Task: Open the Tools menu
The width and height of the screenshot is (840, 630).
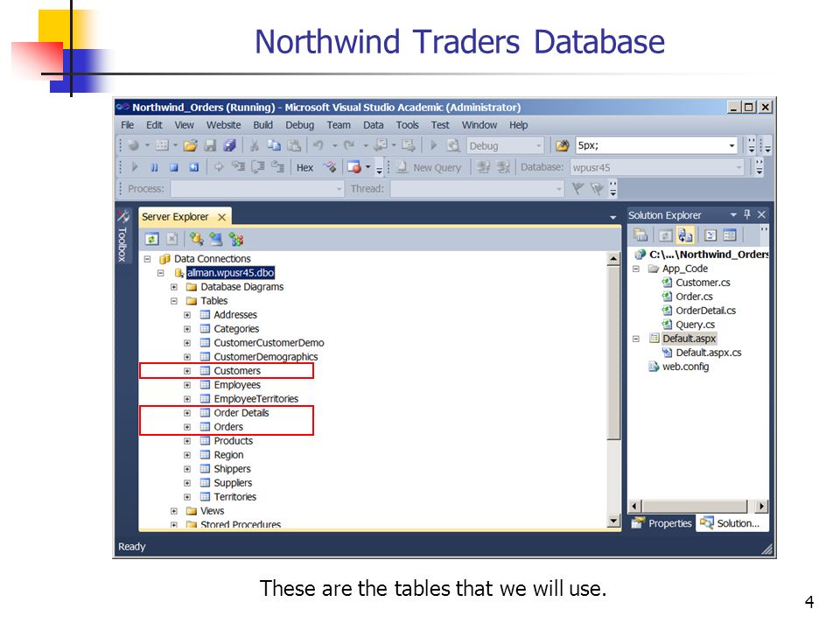Action: (407, 125)
